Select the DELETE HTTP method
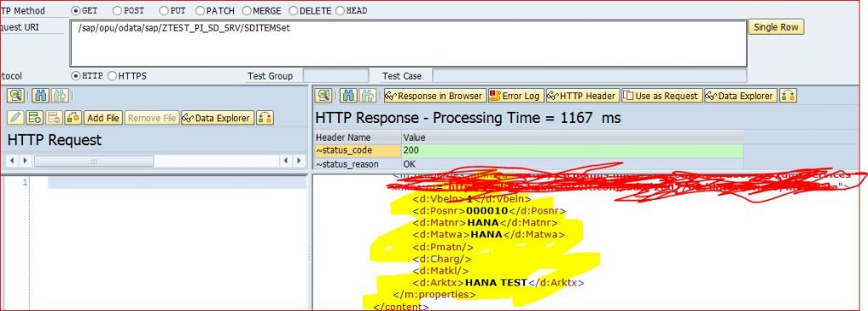The height and width of the screenshot is (311, 868). click(293, 10)
